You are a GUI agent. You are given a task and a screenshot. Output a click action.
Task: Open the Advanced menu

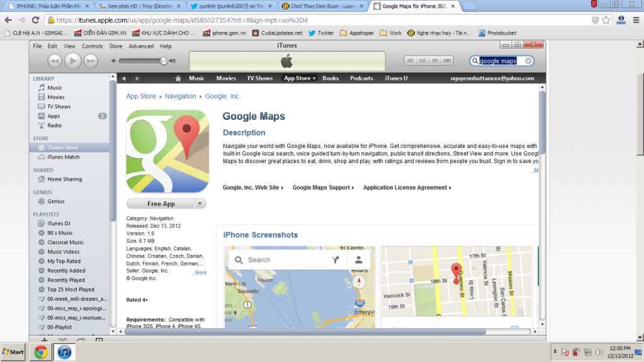click(x=141, y=46)
